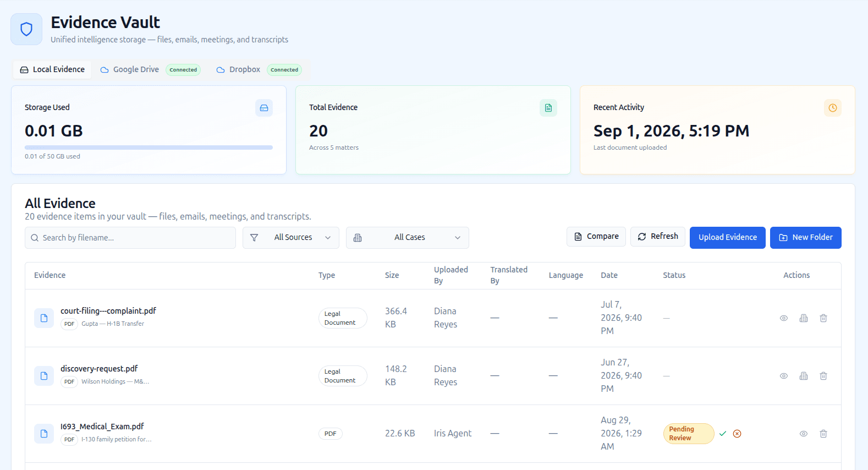Focus the Search by filename field
868x470 pixels.
click(x=130, y=238)
